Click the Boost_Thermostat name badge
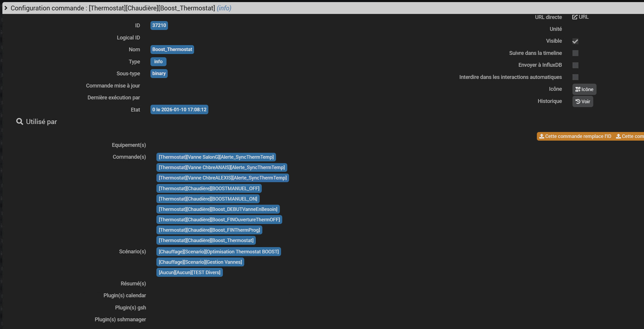 (x=172, y=50)
